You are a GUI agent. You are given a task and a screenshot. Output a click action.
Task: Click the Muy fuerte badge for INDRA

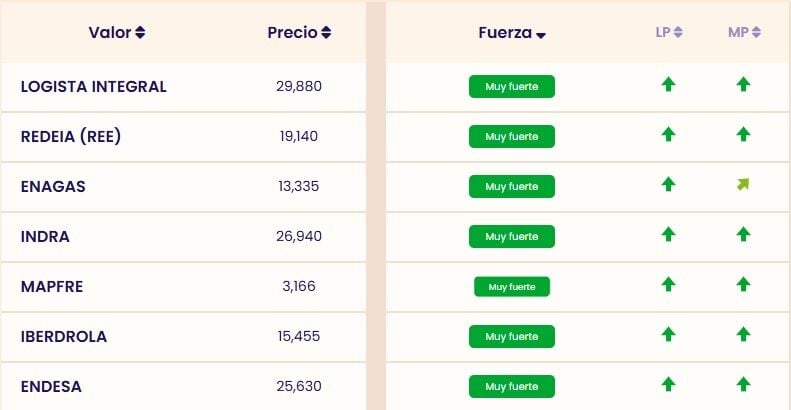click(x=512, y=236)
